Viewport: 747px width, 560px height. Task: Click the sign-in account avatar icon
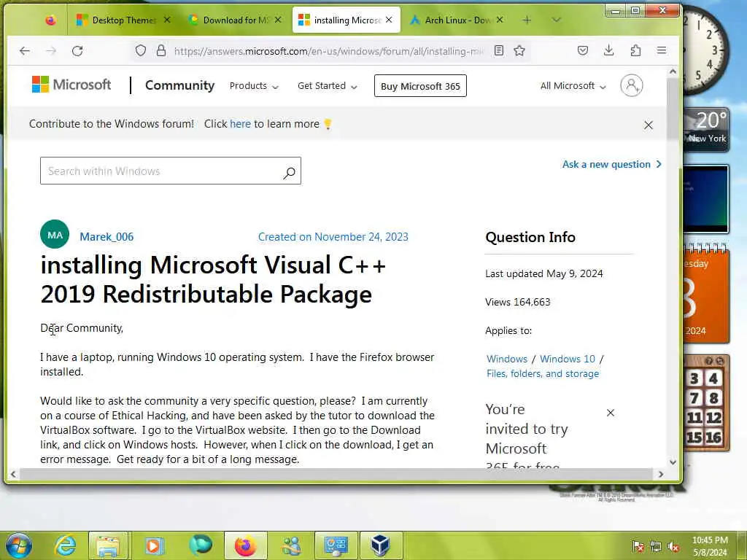[x=632, y=86]
